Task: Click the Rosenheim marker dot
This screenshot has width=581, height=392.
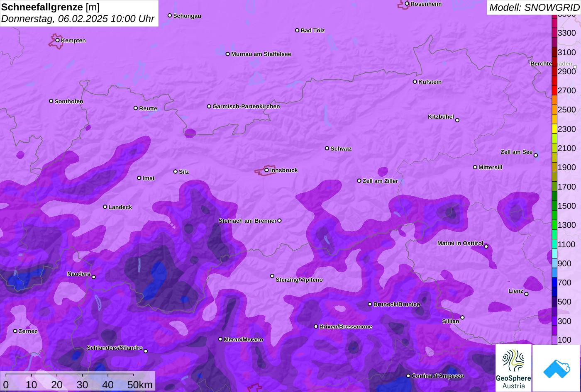Action: pyautogui.click(x=407, y=4)
